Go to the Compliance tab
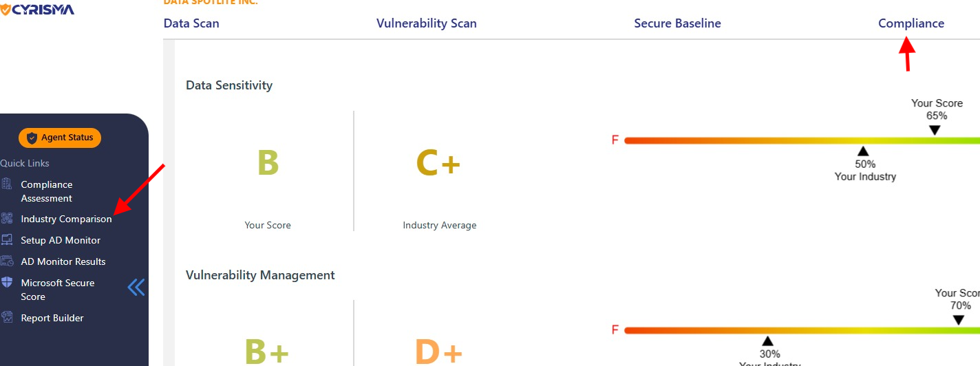Screen dimensions: 980x366 coord(910,23)
